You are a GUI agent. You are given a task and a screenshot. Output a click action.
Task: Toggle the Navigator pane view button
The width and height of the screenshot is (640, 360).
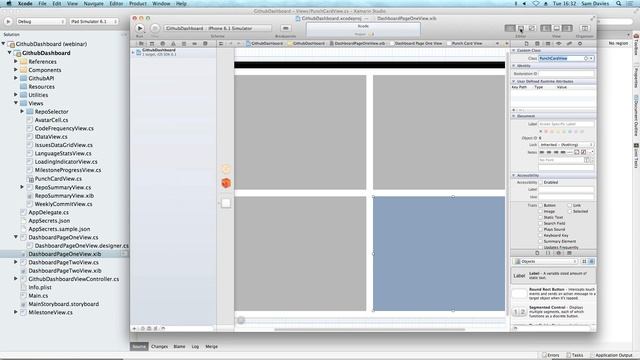coord(545,28)
